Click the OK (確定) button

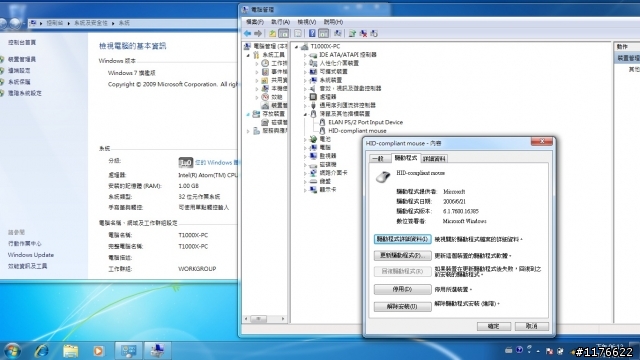tap(493, 326)
